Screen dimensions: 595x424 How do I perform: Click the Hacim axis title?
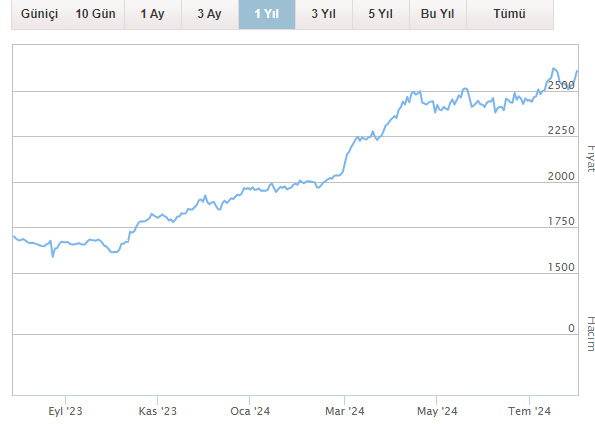[x=590, y=334]
